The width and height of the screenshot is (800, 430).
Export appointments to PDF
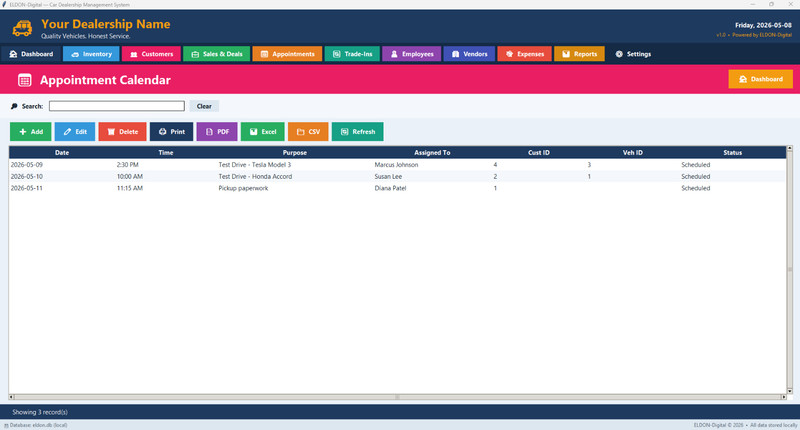217,132
